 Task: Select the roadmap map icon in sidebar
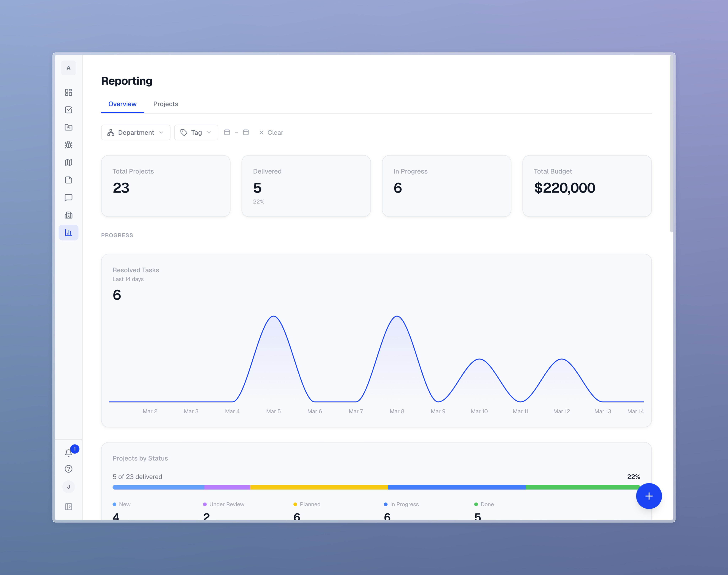pos(69,163)
